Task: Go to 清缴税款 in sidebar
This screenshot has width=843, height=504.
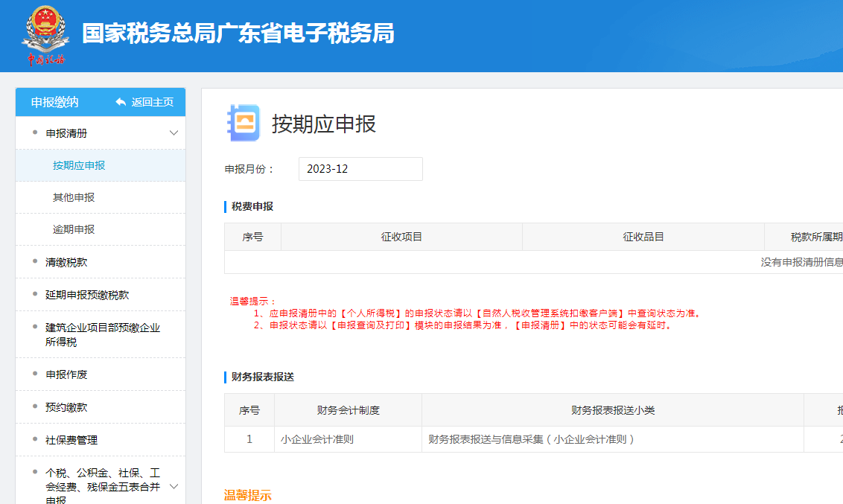Action: coord(66,262)
